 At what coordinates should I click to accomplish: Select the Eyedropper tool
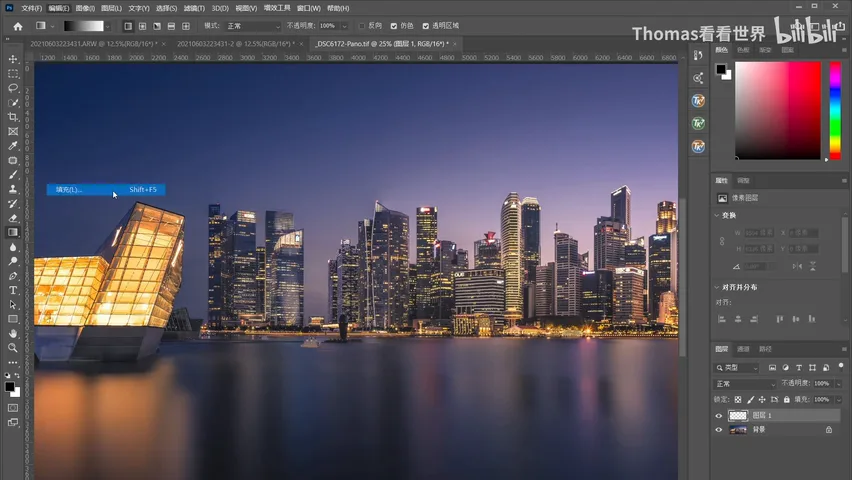pyautogui.click(x=13, y=146)
